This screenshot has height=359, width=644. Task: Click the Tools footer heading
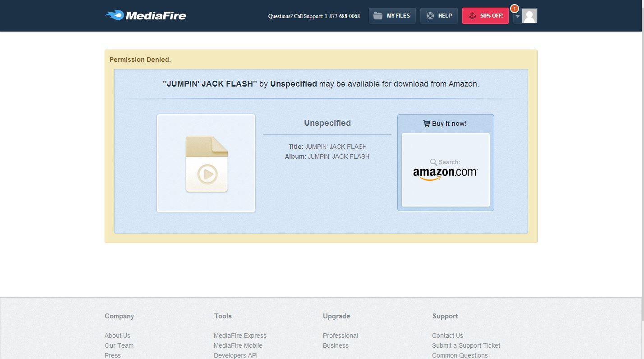coord(223,316)
